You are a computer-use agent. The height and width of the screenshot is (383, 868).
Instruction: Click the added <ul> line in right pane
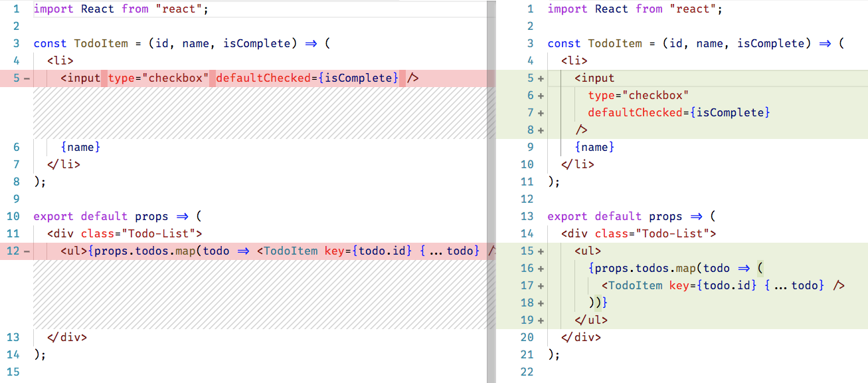(x=588, y=251)
